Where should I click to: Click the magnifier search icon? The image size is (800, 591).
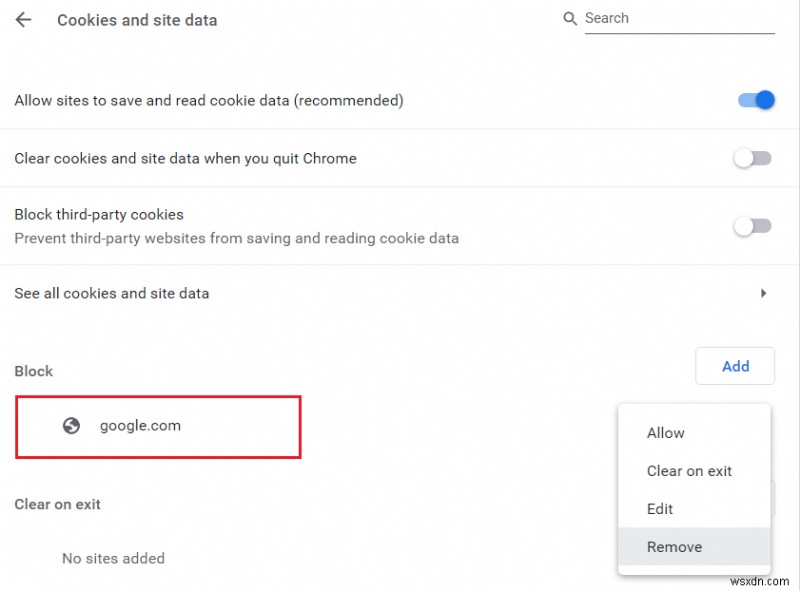pyautogui.click(x=570, y=19)
